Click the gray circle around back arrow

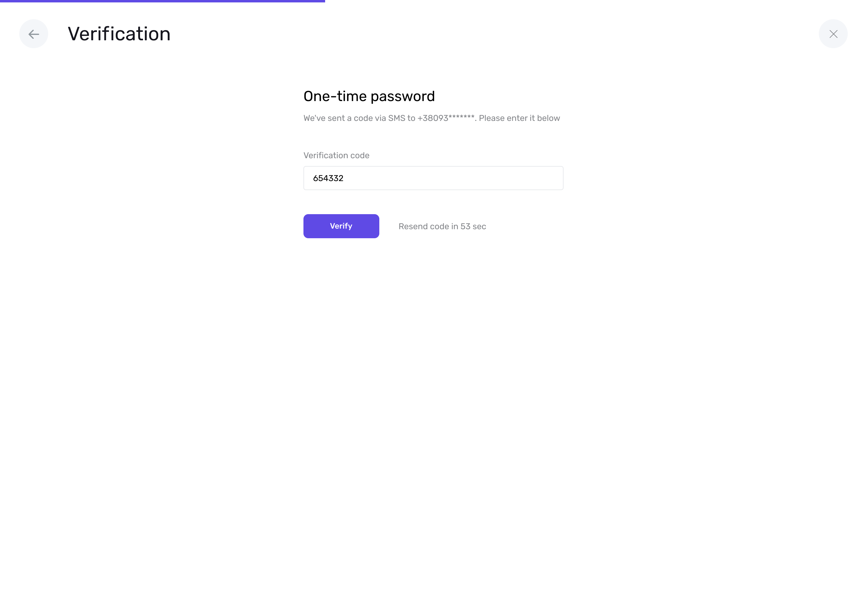tap(34, 34)
